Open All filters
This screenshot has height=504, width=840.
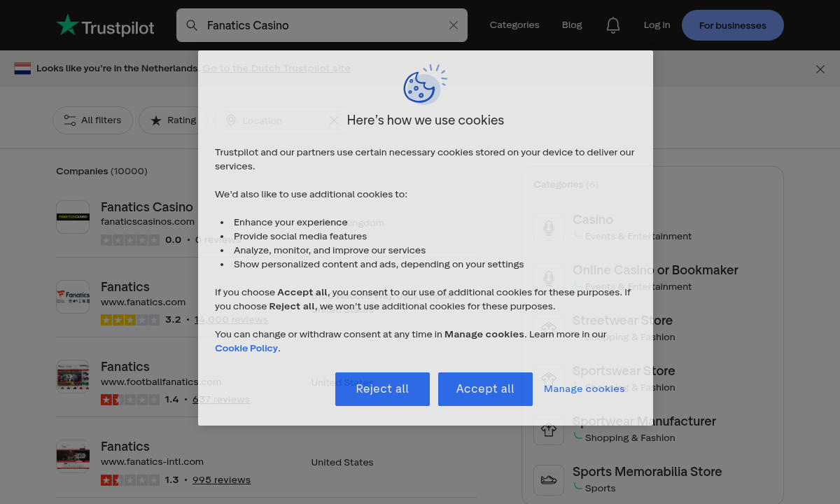click(x=92, y=120)
